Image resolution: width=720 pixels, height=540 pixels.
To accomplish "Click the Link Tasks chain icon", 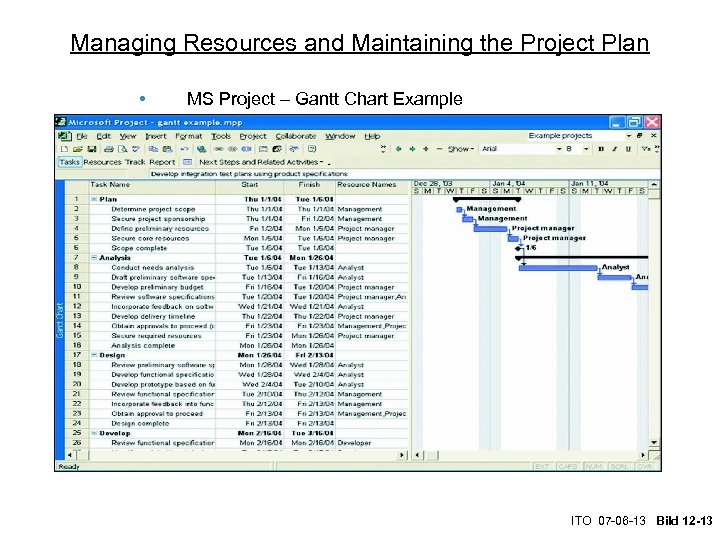I will point(219,149).
